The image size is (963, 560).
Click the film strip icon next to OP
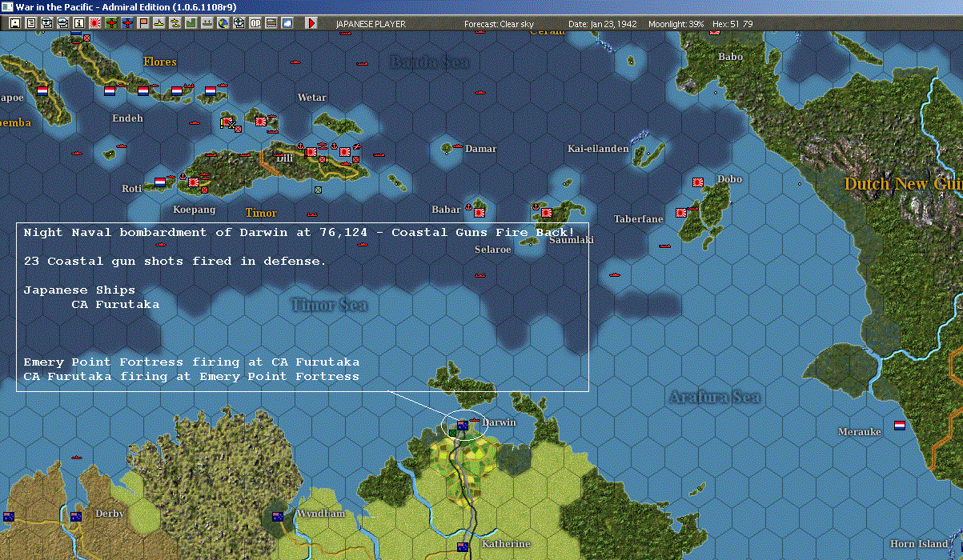point(272,23)
